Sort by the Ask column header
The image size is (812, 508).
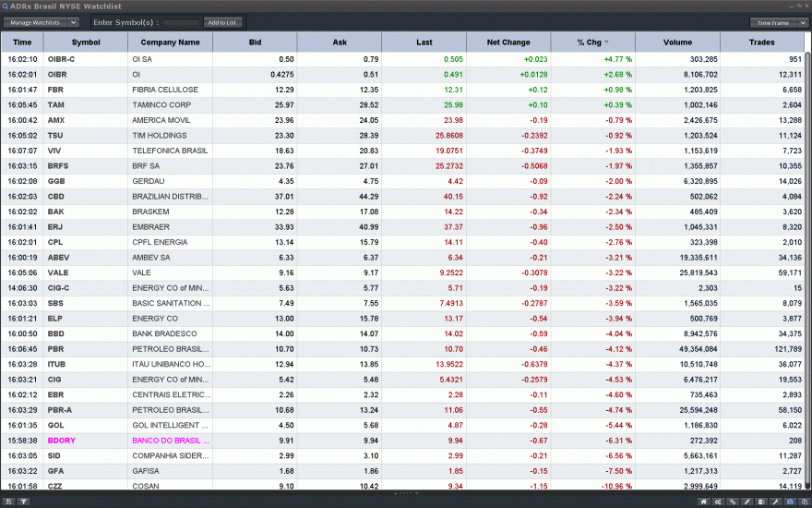point(340,42)
